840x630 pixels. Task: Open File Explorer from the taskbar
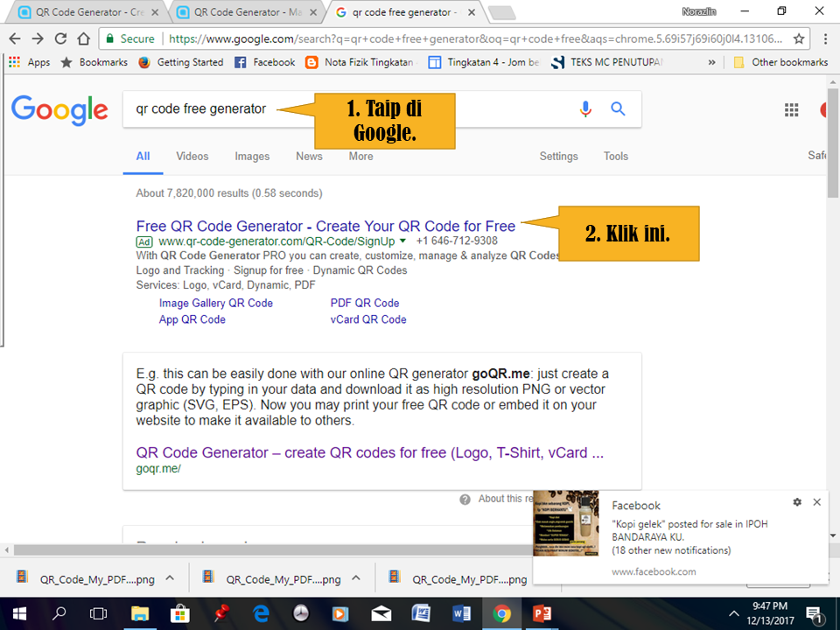(140, 614)
